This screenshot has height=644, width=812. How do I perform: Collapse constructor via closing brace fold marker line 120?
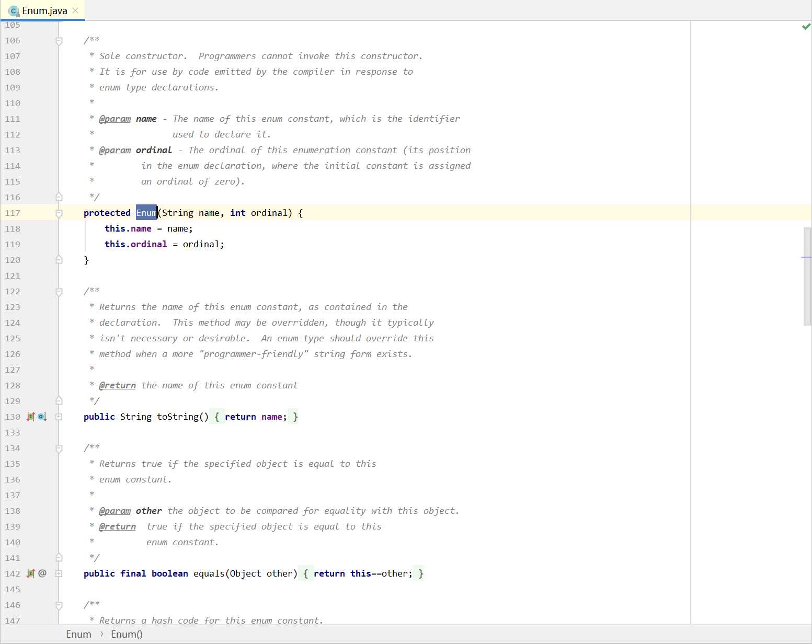tap(59, 259)
